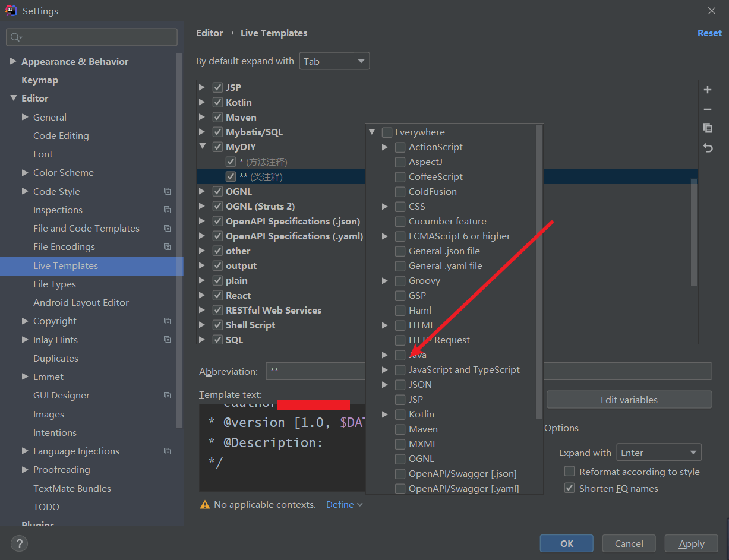
Task: Click the template list vertical scrollbar
Action: click(x=694, y=232)
